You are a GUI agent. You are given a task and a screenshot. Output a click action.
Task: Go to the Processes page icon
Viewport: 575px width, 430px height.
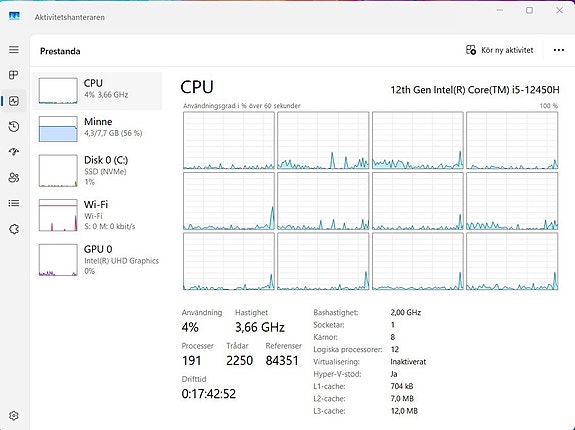pos(14,75)
